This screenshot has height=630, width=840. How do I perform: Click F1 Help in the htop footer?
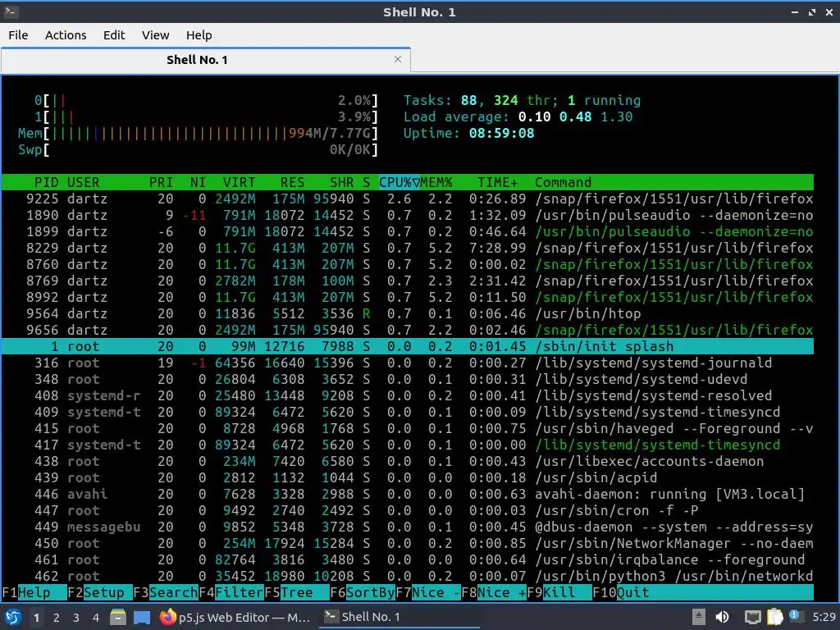(34, 592)
